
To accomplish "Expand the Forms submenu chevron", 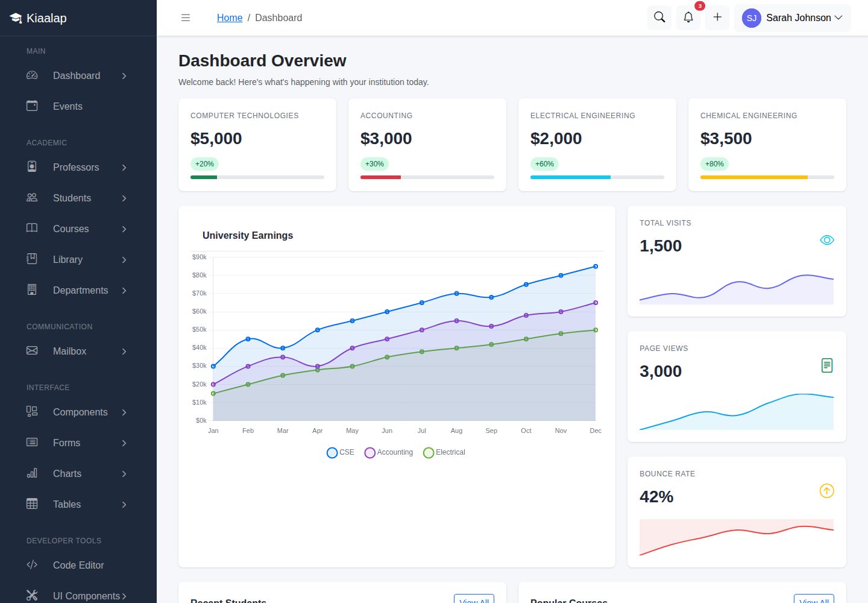I will tap(124, 443).
